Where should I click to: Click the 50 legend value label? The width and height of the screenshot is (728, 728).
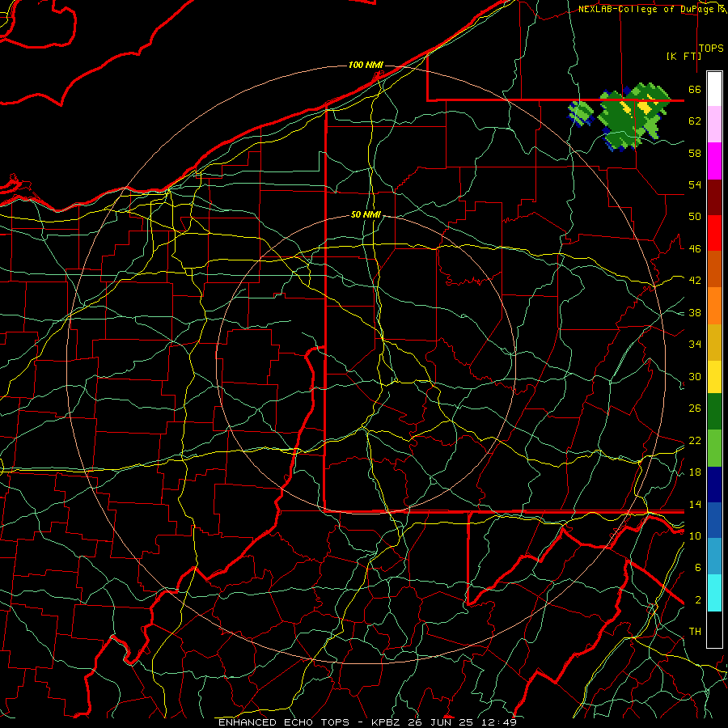pyautogui.click(x=695, y=217)
